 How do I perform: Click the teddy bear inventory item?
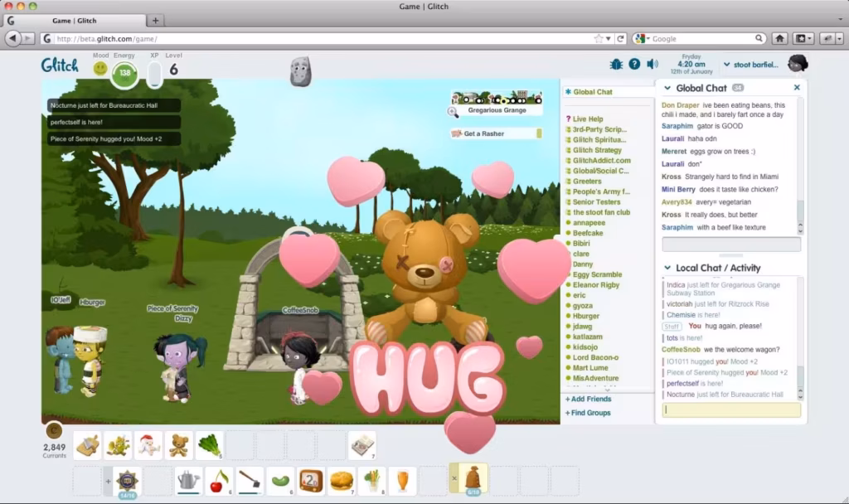tap(179, 445)
